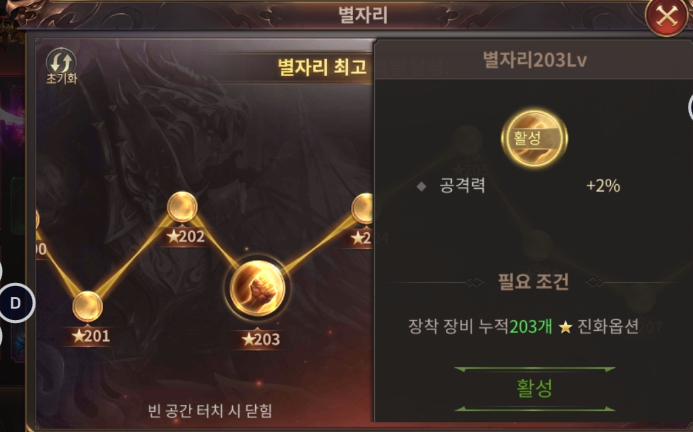The height and width of the screenshot is (432, 693).
Task: Click the green 활성 activate button
Action: tap(534, 388)
